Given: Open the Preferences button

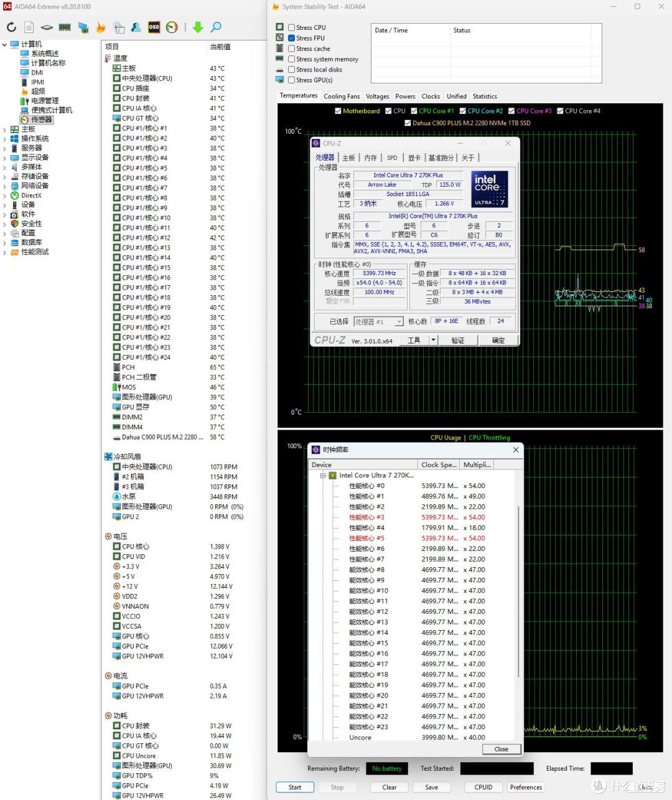Looking at the screenshot, I should [x=526, y=788].
